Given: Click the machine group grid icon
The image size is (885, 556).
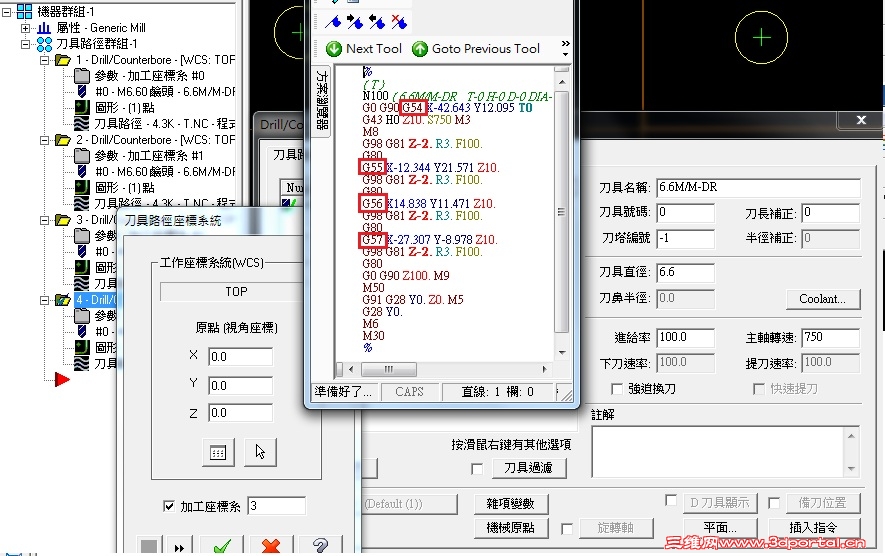Looking at the screenshot, I should point(24,11).
